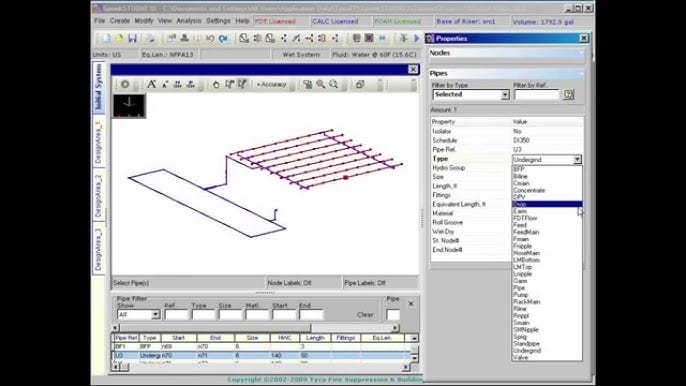Open the Analysis menu
The image size is (686, 386).
click(x=189, y=21)
